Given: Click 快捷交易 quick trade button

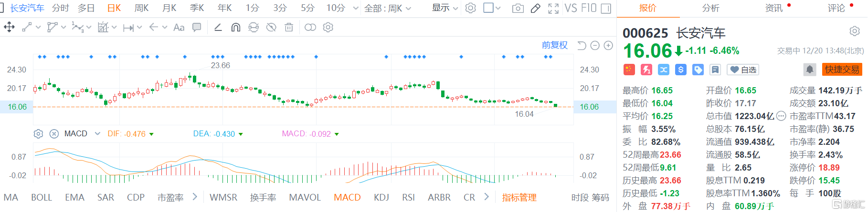Looking at the screenshot, I should click(842, 70).
